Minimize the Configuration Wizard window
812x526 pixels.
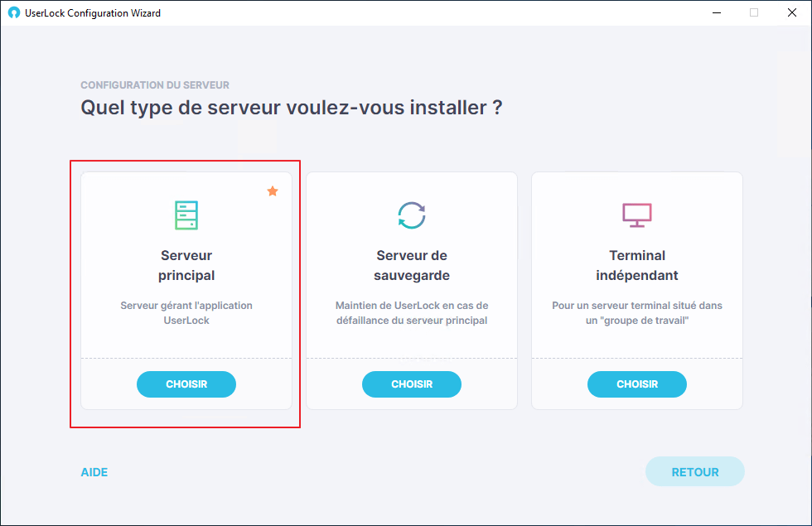[717, 13]
